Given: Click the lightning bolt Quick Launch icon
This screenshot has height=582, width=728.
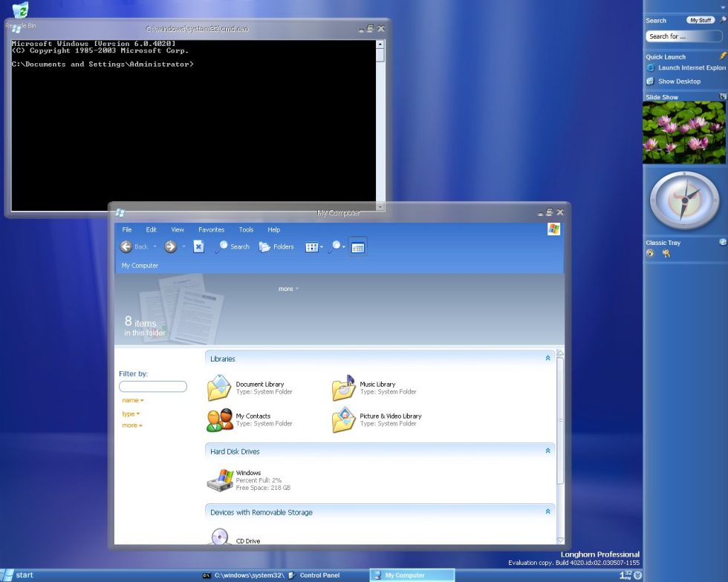Looking at the screenshot, I should pos(723,56).
